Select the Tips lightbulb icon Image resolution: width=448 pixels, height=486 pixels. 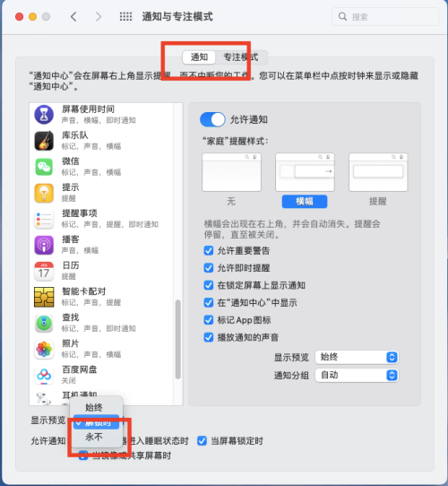coord(44,193)
